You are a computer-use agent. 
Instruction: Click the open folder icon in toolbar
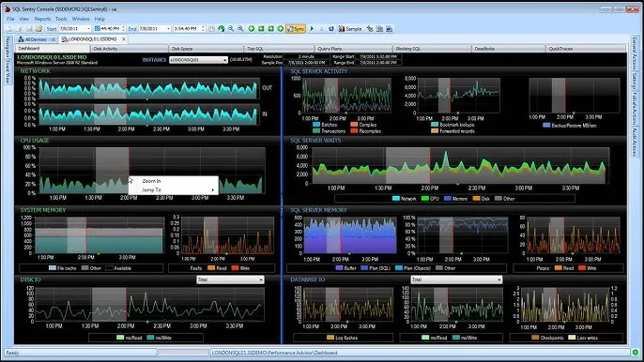coord(39,29)
